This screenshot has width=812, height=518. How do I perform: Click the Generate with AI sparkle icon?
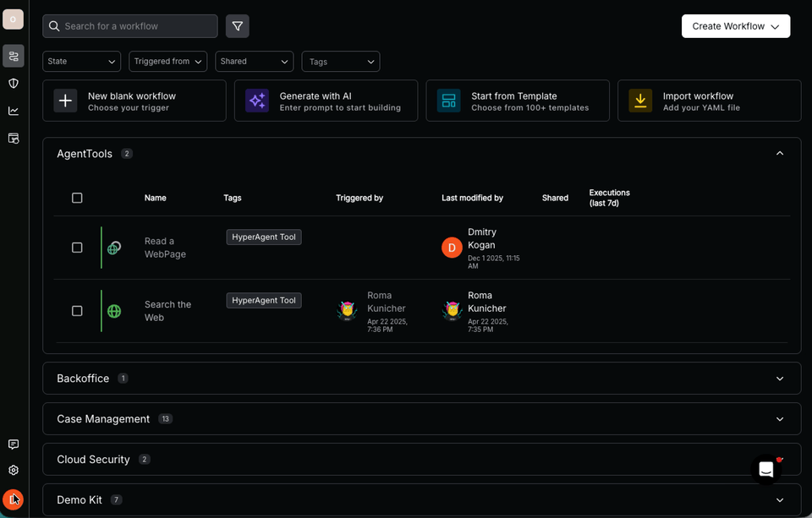[x=257, y=101]
